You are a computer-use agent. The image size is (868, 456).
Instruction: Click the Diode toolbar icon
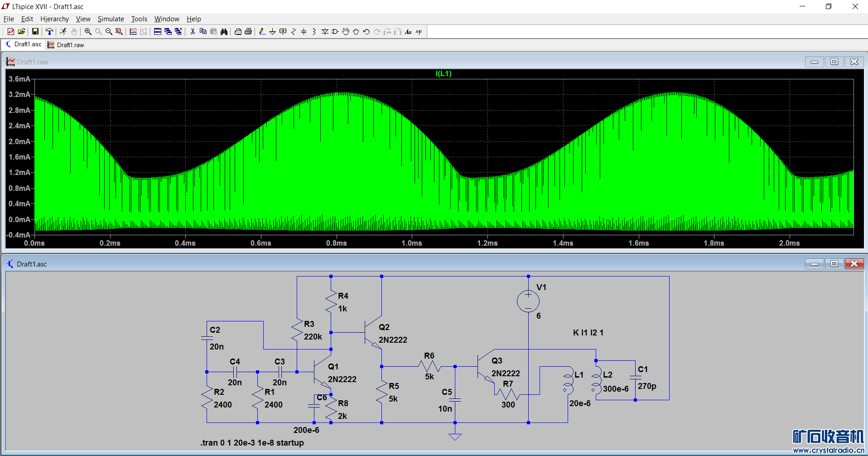(x=325, y=32)
